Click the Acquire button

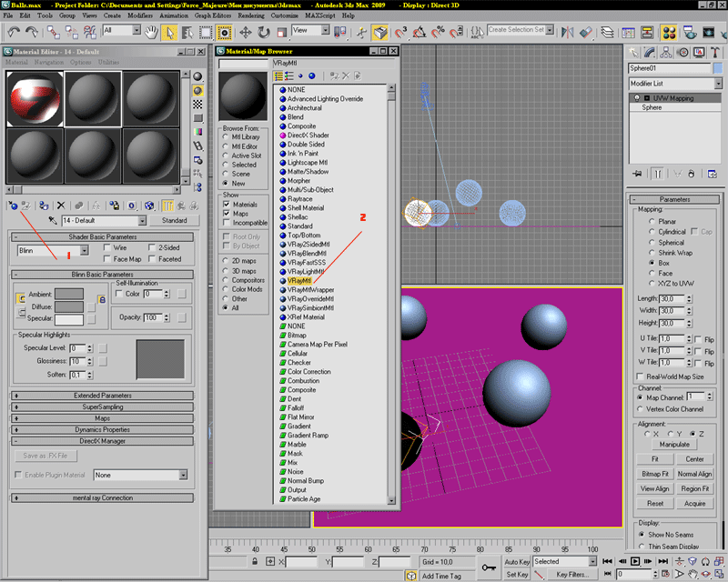694,504
